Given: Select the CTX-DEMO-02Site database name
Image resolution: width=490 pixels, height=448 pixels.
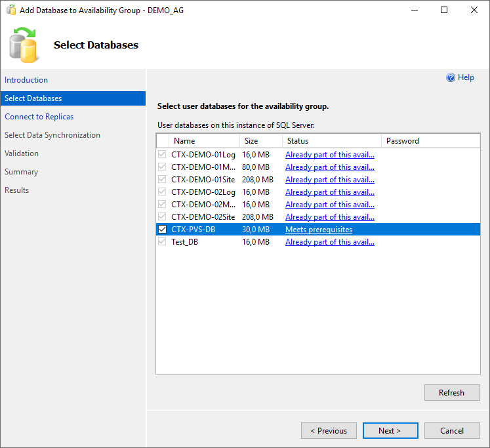Looking at the screenshot, I should 203,217.
